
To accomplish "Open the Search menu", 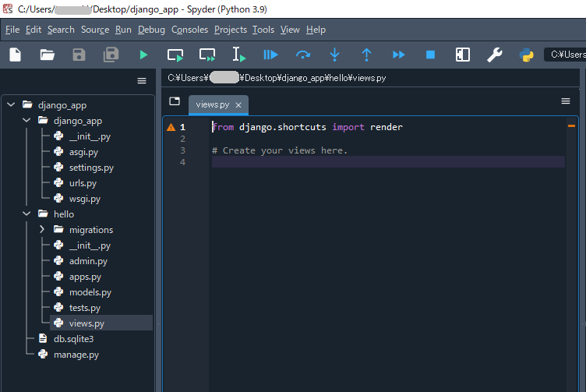I will [61, 30].
